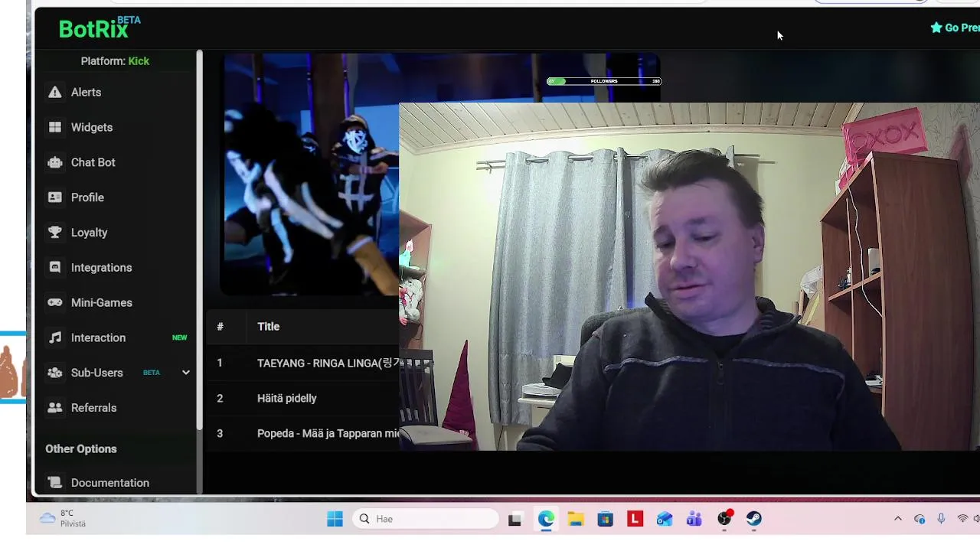The image size is (980, 551).
Task: Click the Widgets grid icon
Action: [x=55, y=127]
